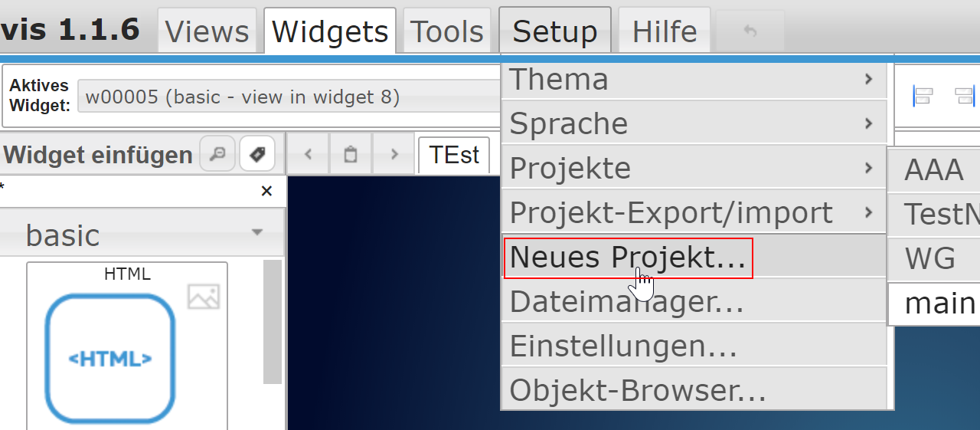Click the align left icon
Viewport: 980px width, 430px height.
[923, 96]
